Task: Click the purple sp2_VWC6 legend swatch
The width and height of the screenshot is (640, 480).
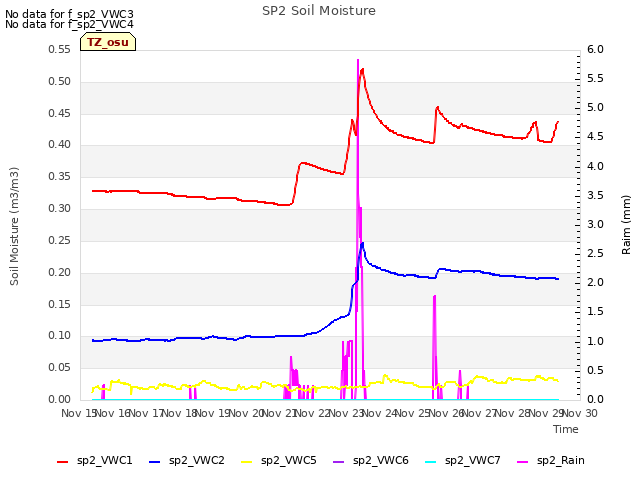Action: (338, 462)
